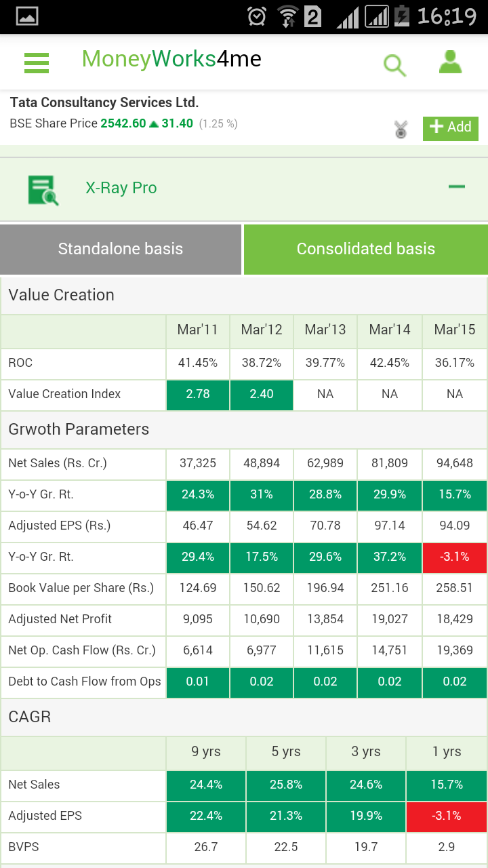488x868 pixels.
Task: Tap the Value Creation section header
Action: coord(62,295)
